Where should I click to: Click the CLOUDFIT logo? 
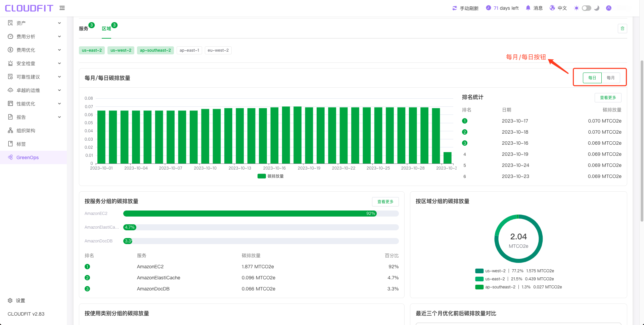click(x=29, y=8)
